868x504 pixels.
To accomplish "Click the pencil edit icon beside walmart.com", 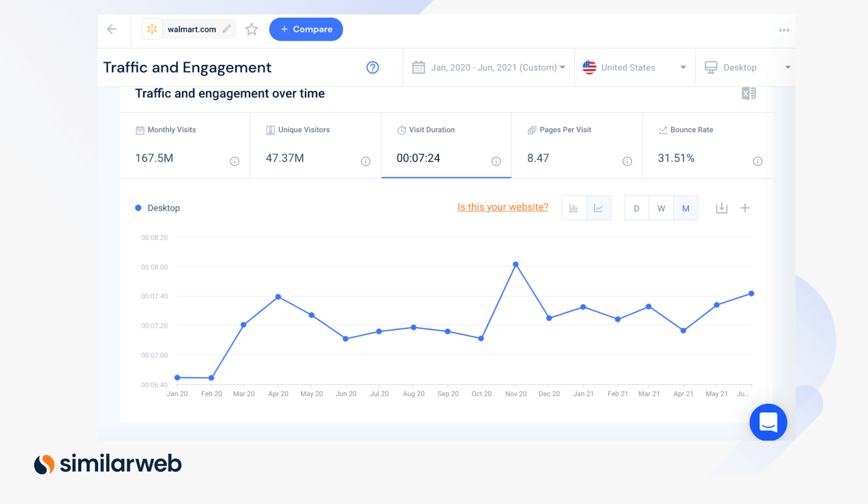I will tap(227, 29).
